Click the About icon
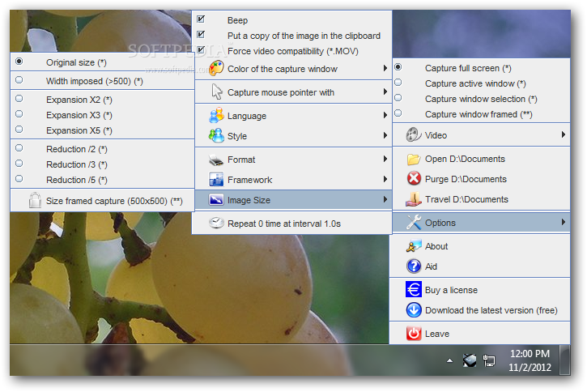Screen dimensions: 587x392 (414, 246)
